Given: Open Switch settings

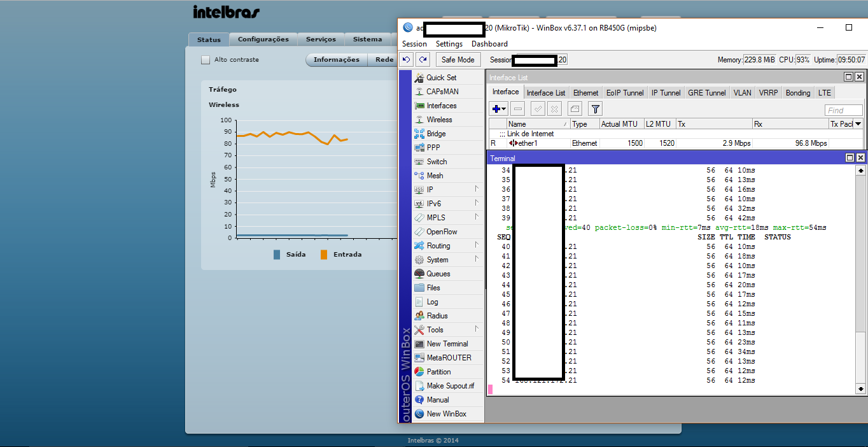Looking at the screenshot, I should point(437,162).
